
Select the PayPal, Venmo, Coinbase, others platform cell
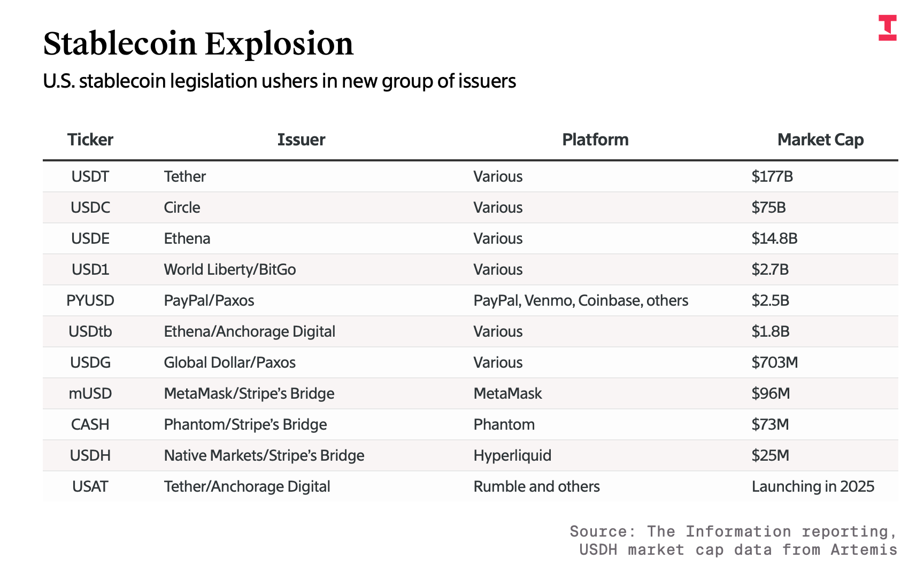[x=580, y=300]
